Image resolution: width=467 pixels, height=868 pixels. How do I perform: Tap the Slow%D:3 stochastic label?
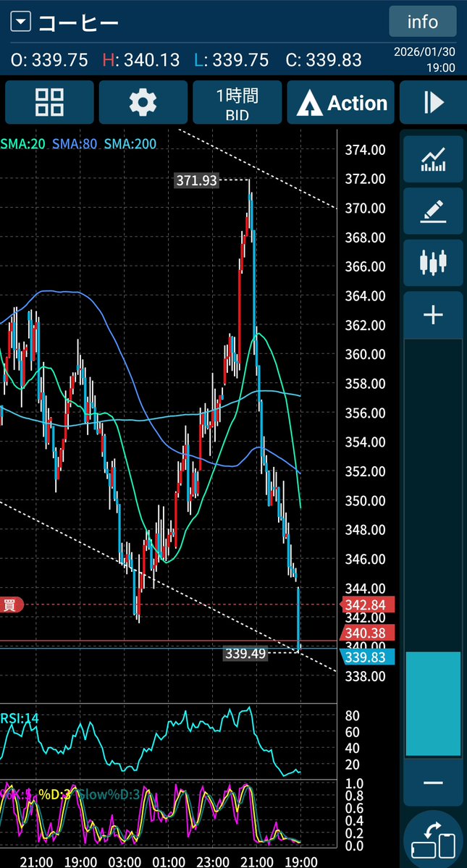[x=109, y=795]
